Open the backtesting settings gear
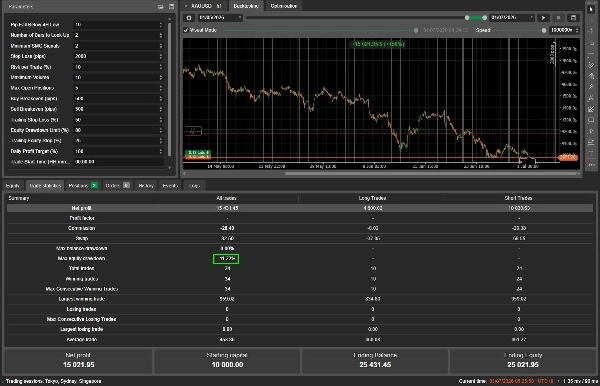The height and width of the screenshot is (386, 600). pyautogui.click(x=189, y=18)
